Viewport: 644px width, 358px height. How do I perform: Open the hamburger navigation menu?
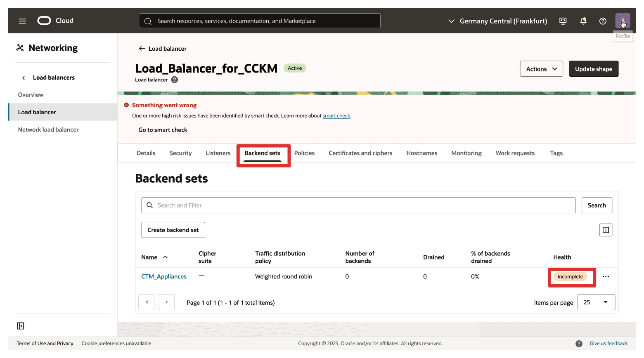tap(22, 21)
